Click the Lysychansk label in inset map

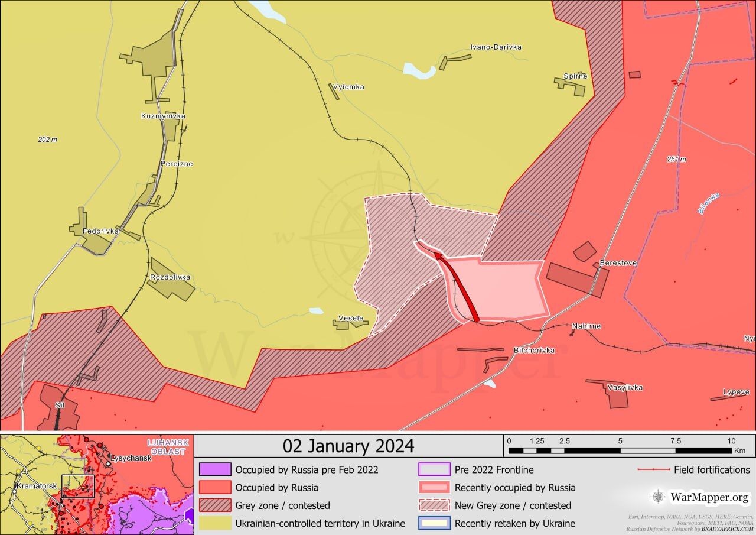(x=131, y=458)
